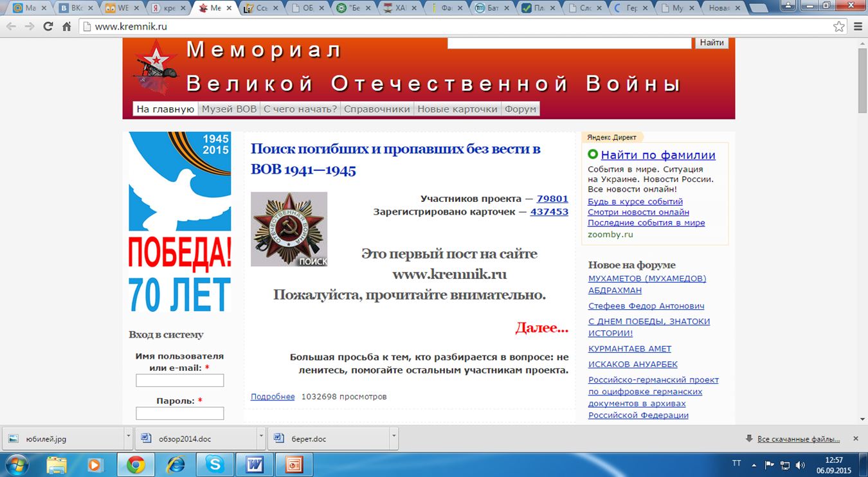Click the browser reload page icon
This screenshot has width=868, height=477.
coord(48,26)
